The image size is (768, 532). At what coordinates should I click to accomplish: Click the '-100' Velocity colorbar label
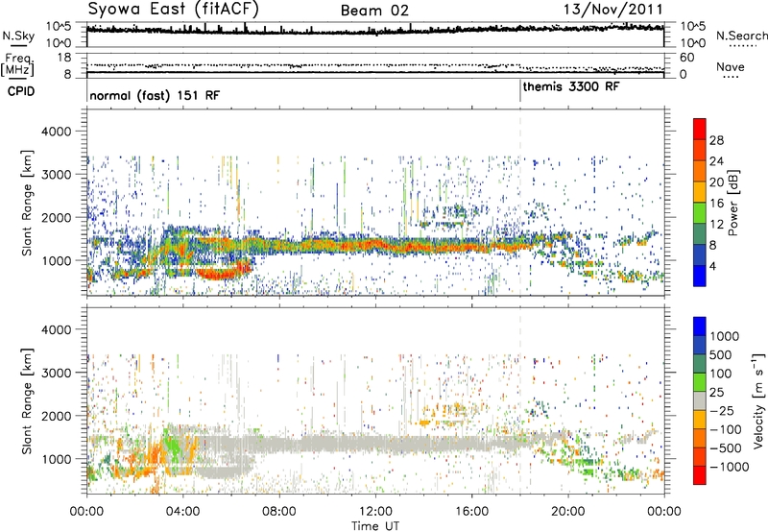pos(725,429)
